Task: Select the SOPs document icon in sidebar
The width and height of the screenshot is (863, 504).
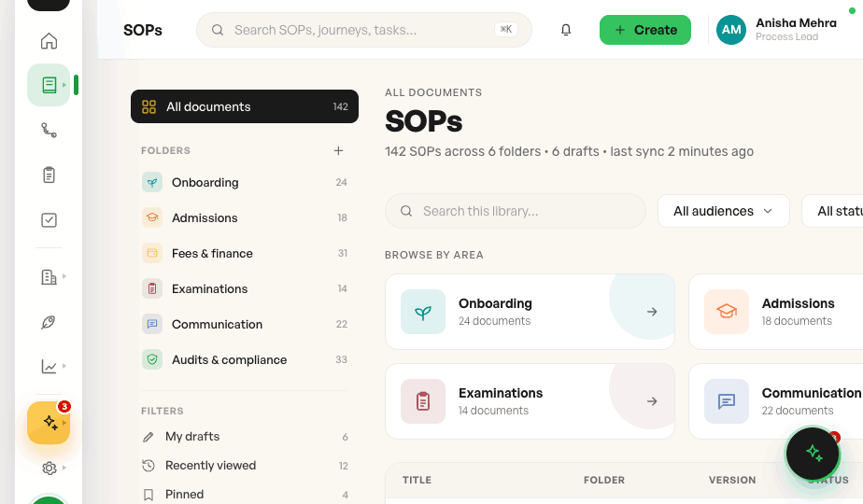Action: pos(49,85)
